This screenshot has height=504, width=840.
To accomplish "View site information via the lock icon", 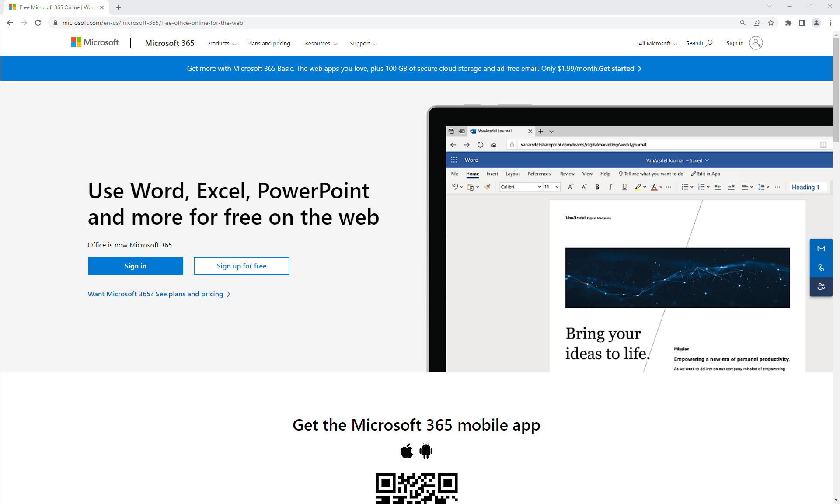I will pyautogui.click(x=55, y=23).
